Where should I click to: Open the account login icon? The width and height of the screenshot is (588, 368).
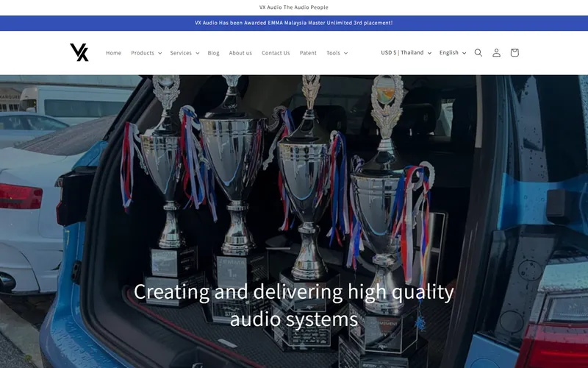[x=496, y=52]
